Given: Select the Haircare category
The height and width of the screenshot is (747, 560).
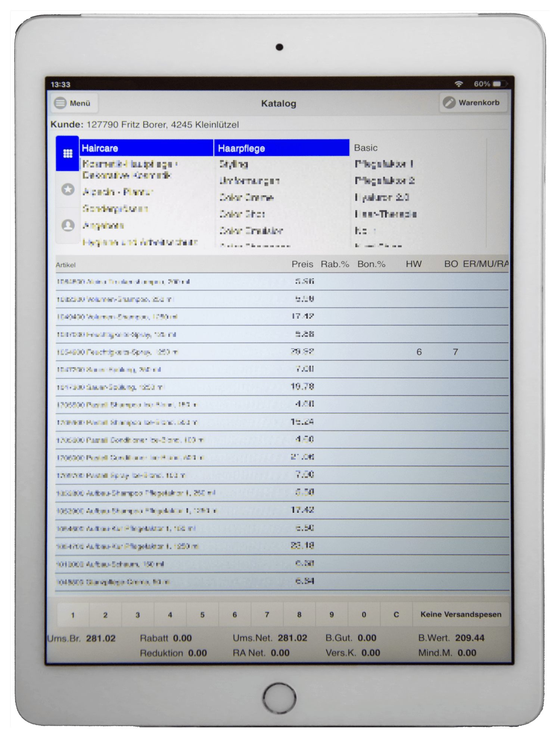Looking at the screenshot, I should click(x=146, y=148).
